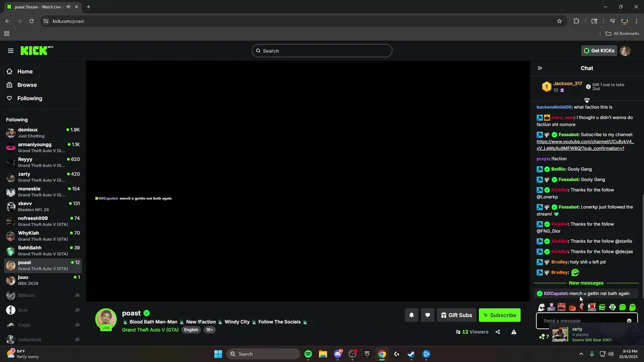Open Jackson_317 top gifter profile
The height and width of the screenshot is (362, 644).
tap(568, 83)
